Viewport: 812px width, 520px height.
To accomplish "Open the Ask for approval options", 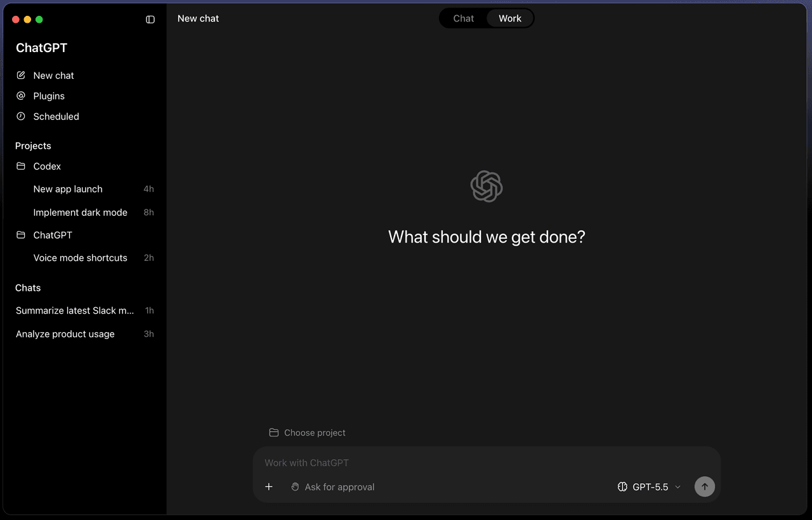I will 332,487.
